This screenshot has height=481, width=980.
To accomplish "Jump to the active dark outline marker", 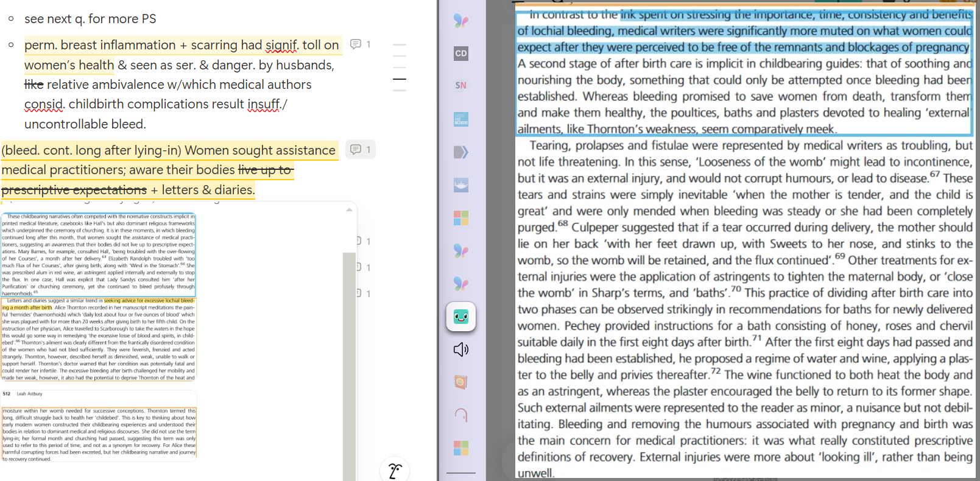I will pyautogui.click(x=400, y=79).
